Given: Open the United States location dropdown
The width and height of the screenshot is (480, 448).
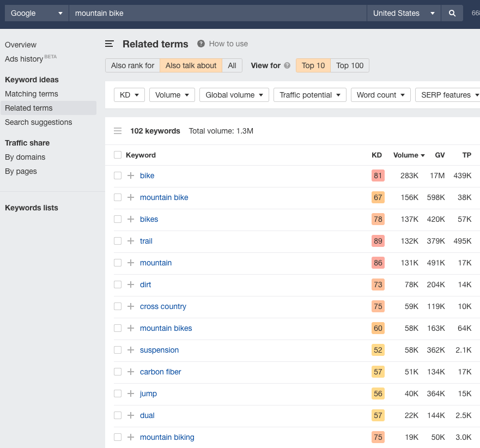Looking at the screenshot, I should point(403,12).
